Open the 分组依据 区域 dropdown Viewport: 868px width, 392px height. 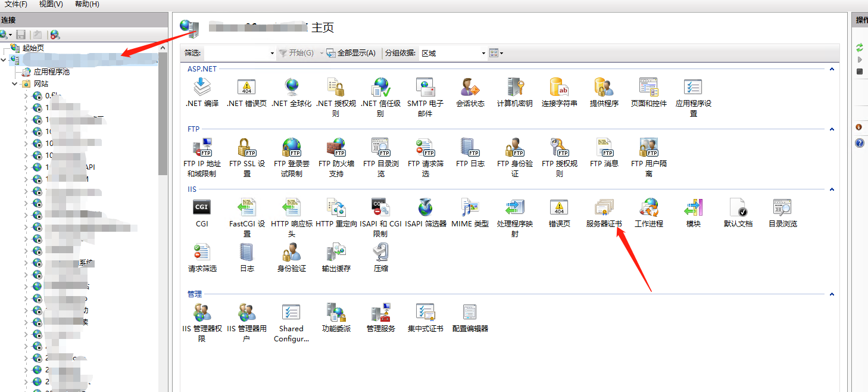[454, 53]
